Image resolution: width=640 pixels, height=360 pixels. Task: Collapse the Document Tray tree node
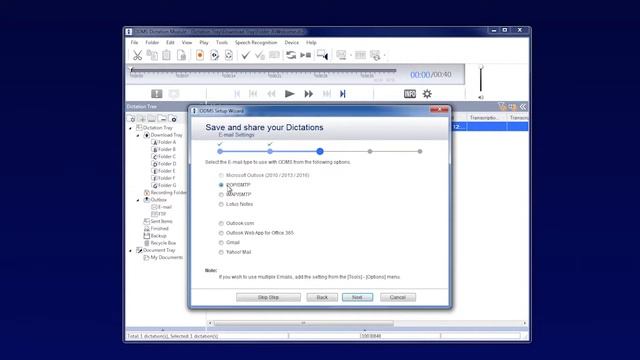coord(131,251)
